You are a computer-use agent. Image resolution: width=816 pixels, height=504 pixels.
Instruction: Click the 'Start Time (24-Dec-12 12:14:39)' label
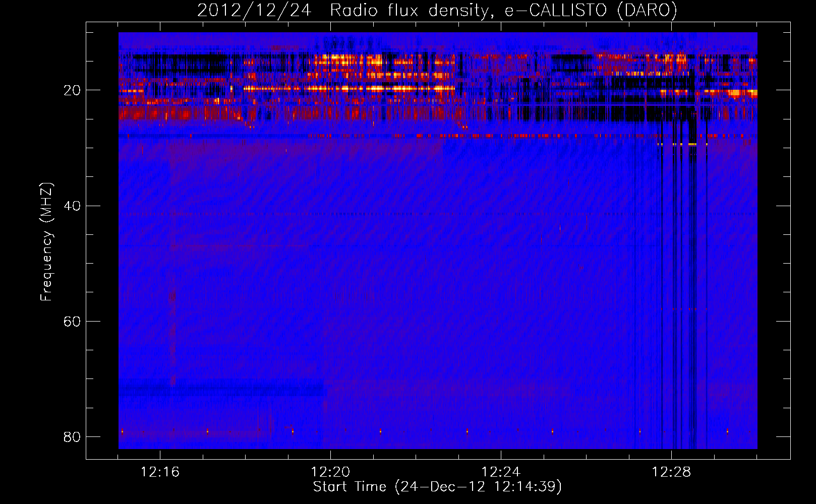click(x=437, y=487)
